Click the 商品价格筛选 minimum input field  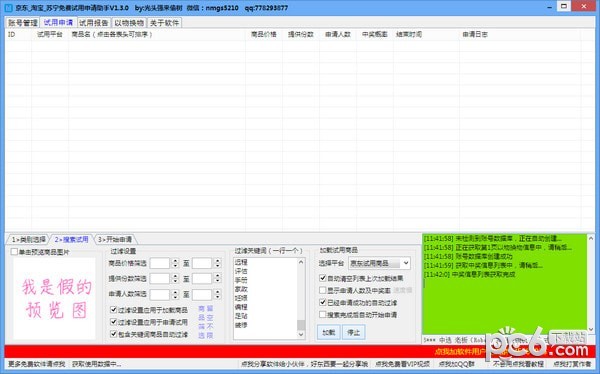(x=160, y=263)
